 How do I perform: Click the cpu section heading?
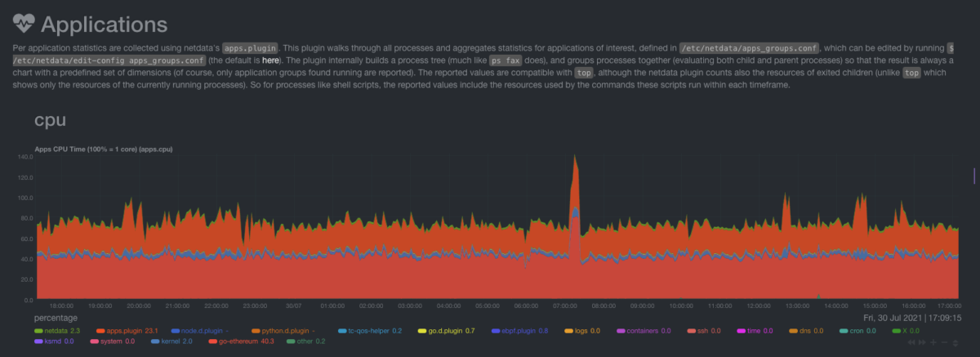point(50,120)
